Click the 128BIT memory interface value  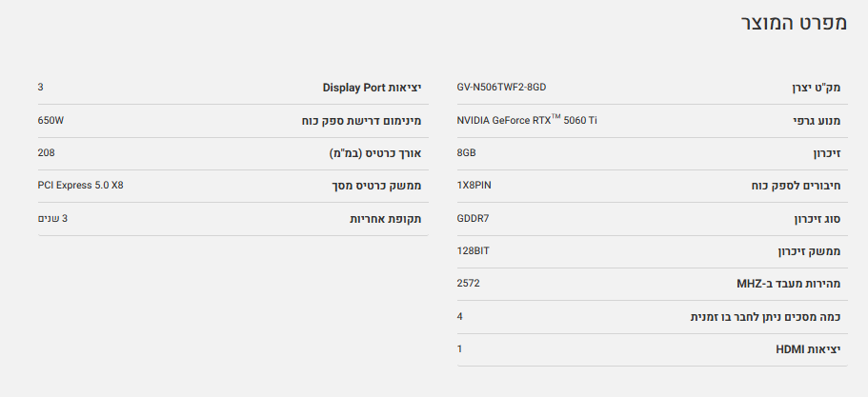point(474,250)
